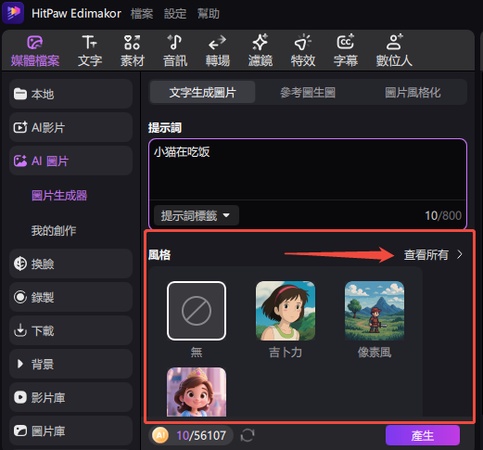The image size is (483, 450).
Task: Click the HitPaw Edimakor logo icon
Action: point(13,13)
